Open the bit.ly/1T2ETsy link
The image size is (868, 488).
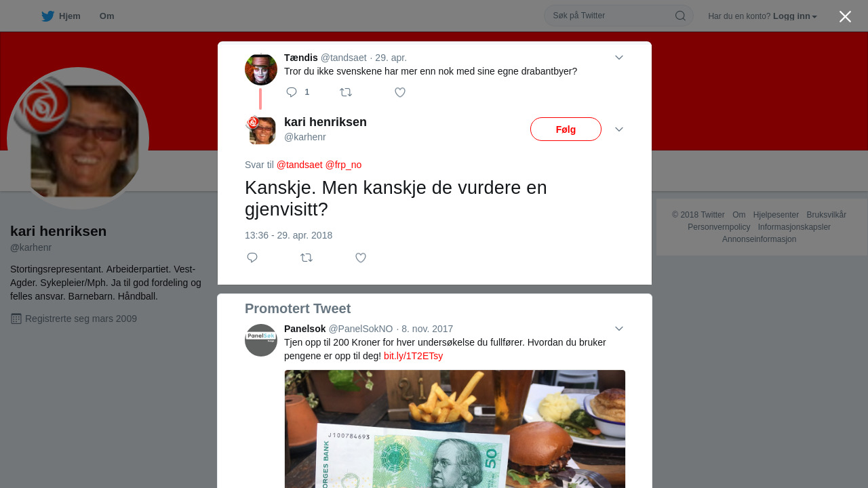(413, 356)
